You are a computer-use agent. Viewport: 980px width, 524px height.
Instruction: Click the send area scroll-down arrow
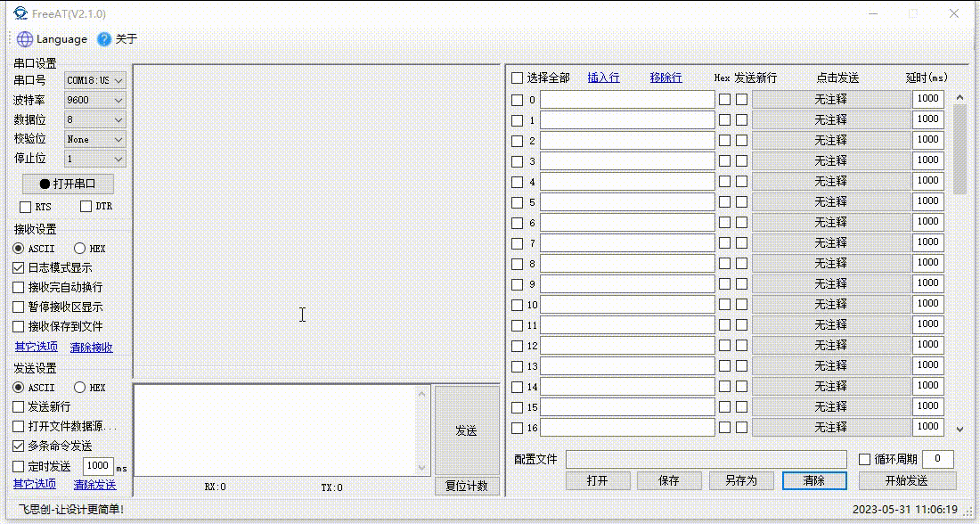click(x=422, y=468)
